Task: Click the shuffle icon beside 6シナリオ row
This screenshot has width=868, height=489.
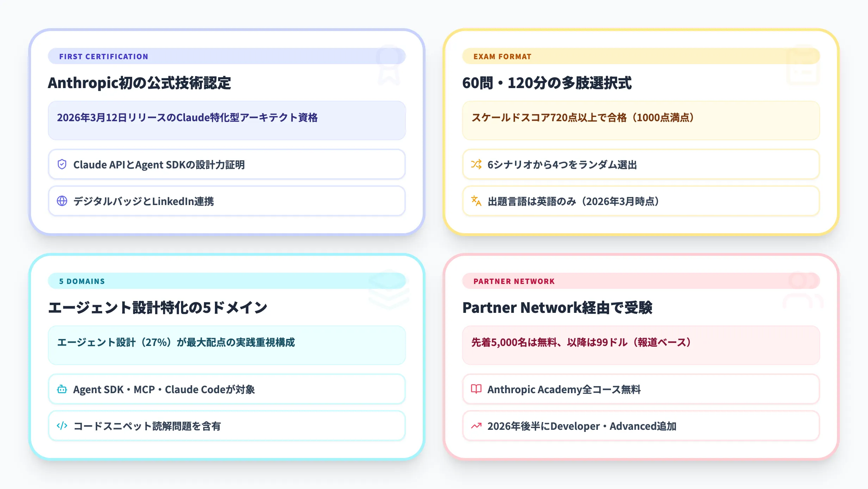Action: tap(476, 164)
